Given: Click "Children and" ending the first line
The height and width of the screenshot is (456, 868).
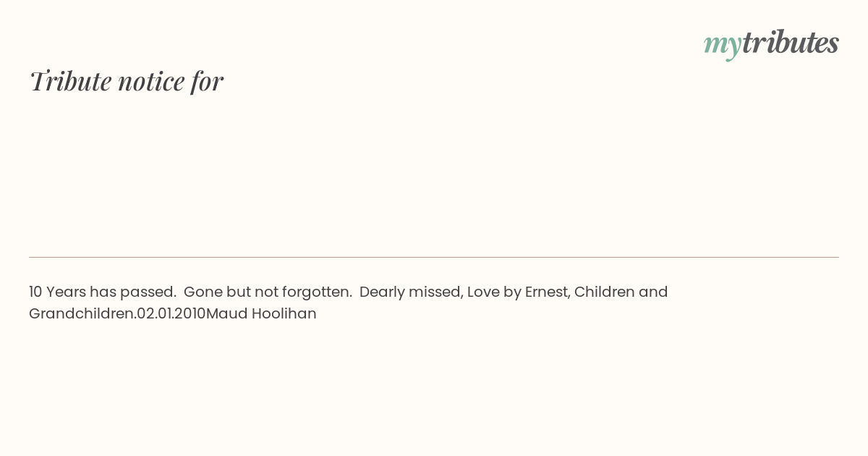Looking at the screenshot, I should (621, 292).
